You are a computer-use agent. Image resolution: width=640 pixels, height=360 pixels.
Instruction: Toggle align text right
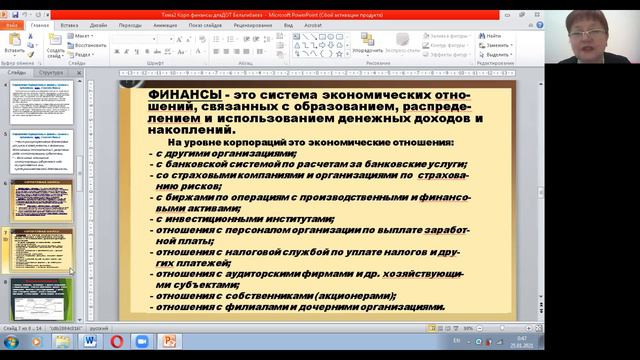236,52
